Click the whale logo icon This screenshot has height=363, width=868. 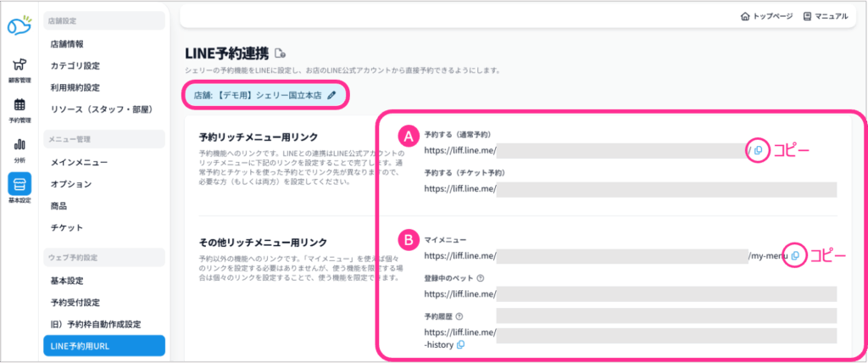tap(19, 25)
